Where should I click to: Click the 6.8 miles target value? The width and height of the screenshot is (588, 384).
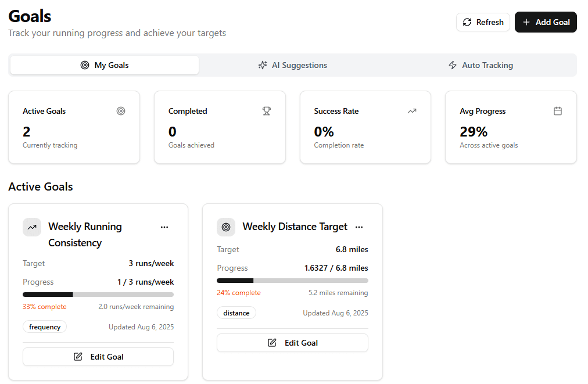pyautogui.click(x=352, y=249)
